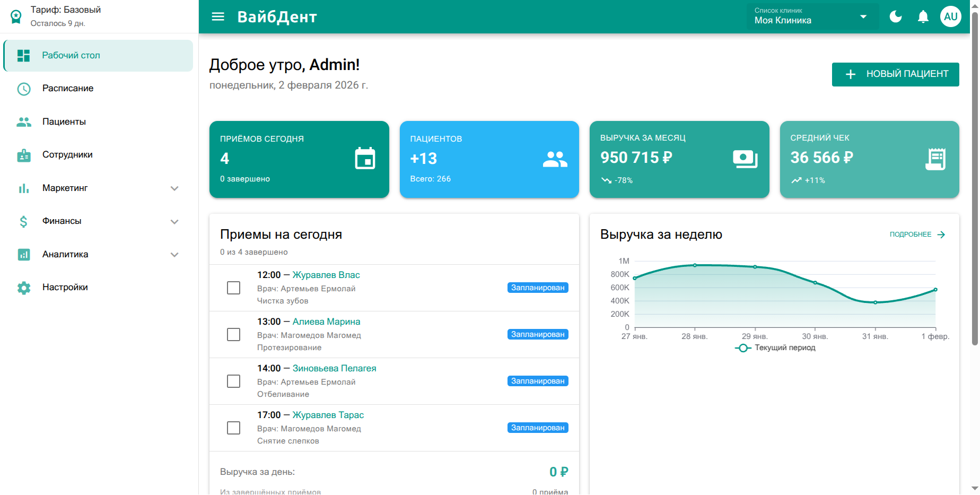980x495 pixels.
Task: Expand the Финансы menu chevron
Action: pos(175,221)
